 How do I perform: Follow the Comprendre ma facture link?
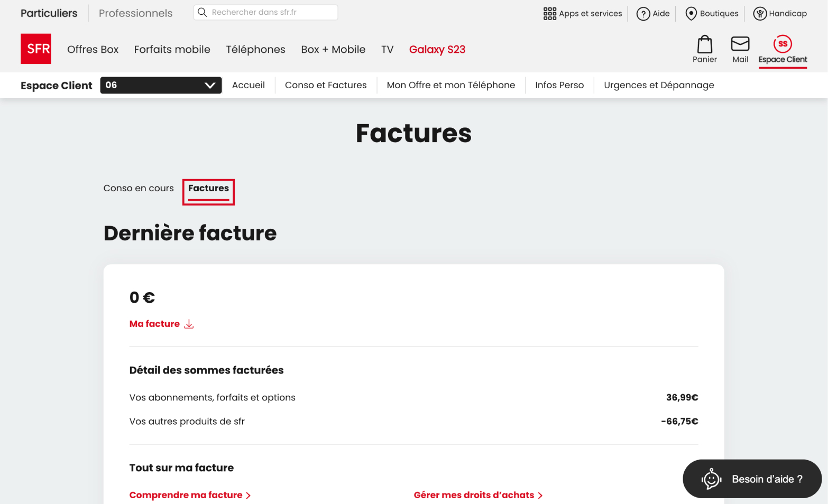[186, 495]
